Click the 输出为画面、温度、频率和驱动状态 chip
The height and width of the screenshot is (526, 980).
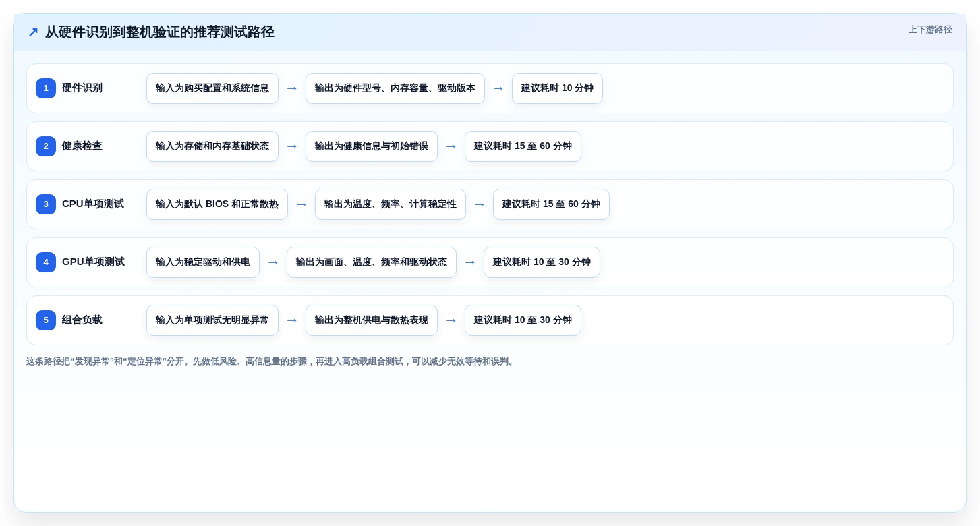372,262
